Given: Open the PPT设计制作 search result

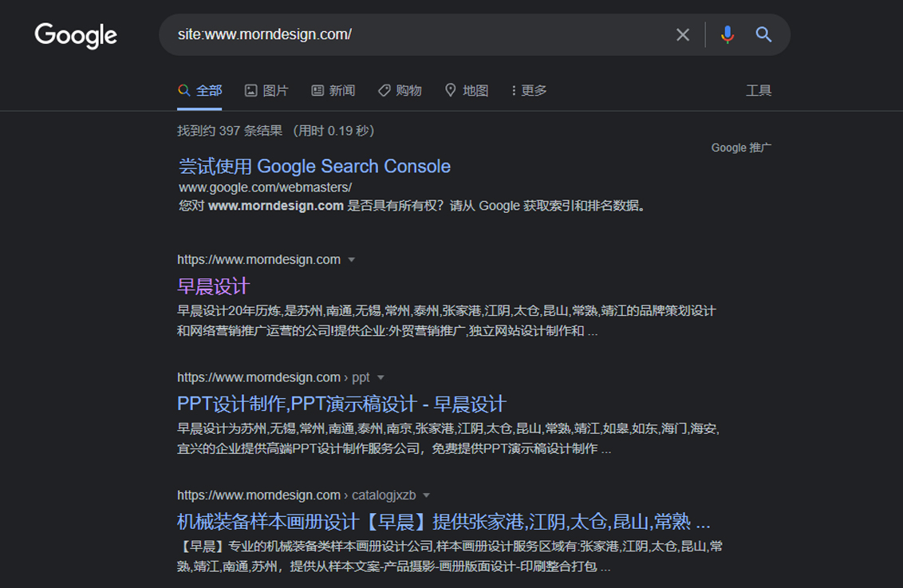Looking at the screenshot, I should pyautogui.click(x=341, y=404).
